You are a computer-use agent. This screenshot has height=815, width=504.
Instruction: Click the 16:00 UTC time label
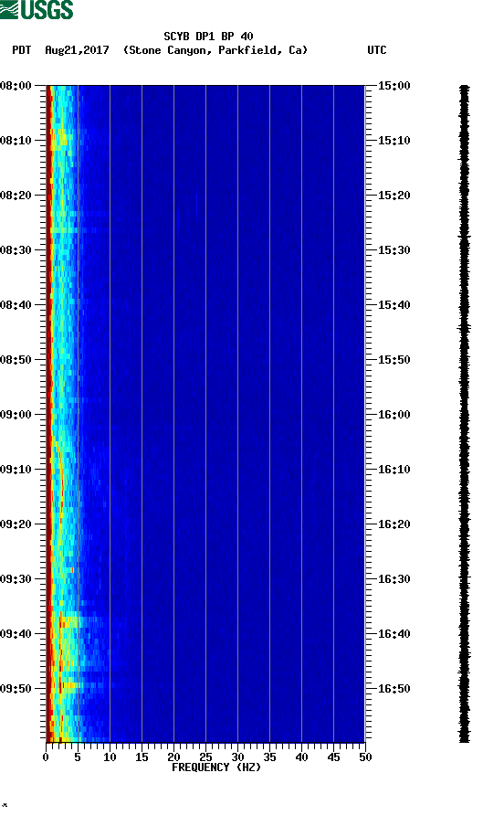394,415
